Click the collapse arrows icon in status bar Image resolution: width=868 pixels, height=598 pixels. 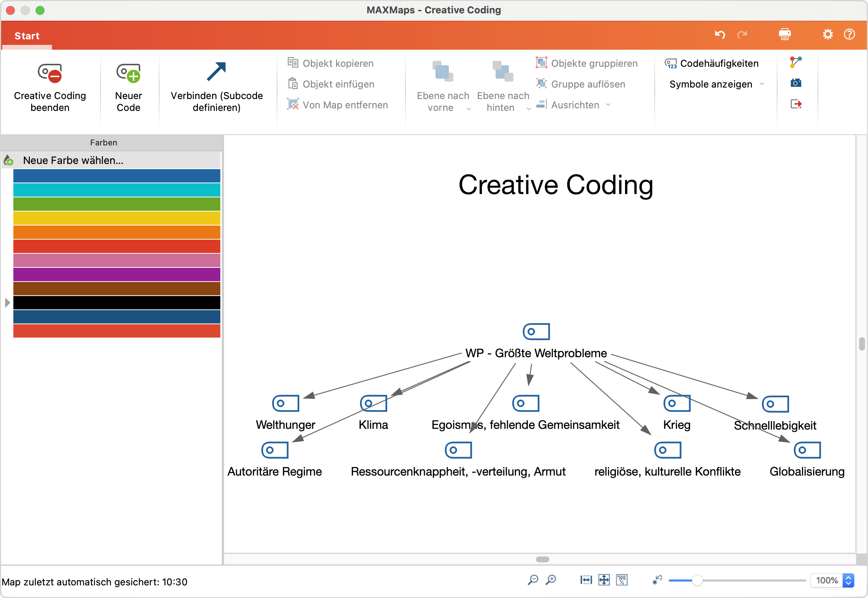tap(657, 581)
